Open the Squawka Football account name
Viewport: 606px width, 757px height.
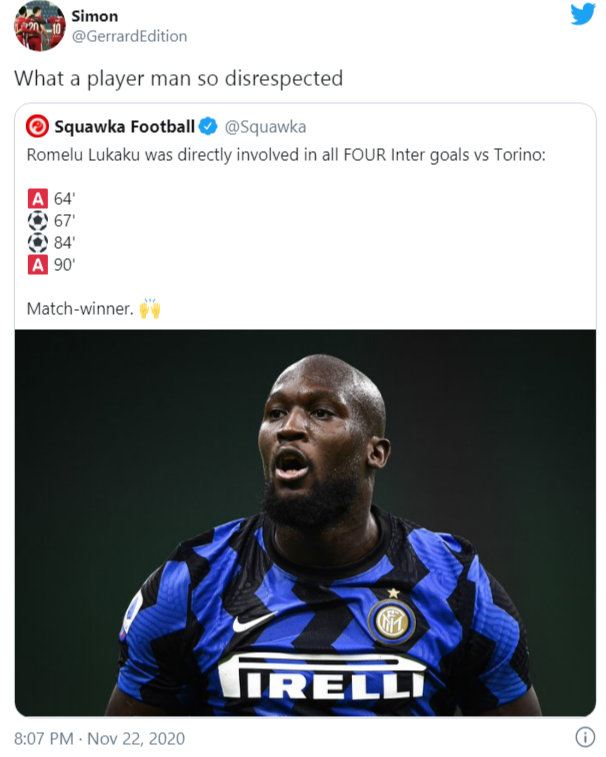124,126
